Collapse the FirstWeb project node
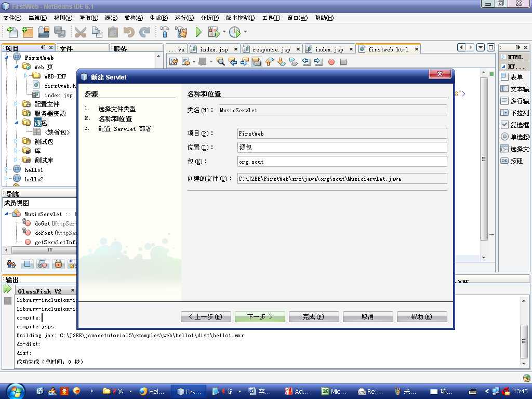Image resolution: width=532 pixels, height=399 pixels. click(6, 57)
